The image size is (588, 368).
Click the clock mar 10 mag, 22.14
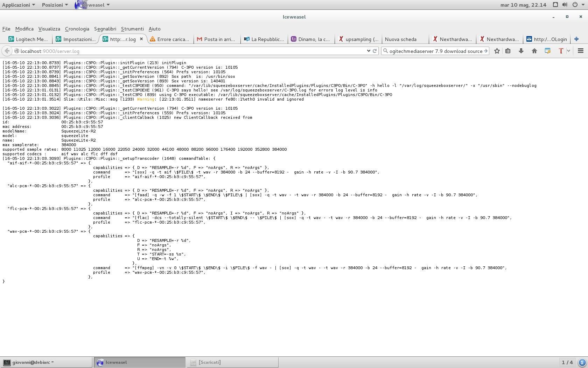(523, 5)
